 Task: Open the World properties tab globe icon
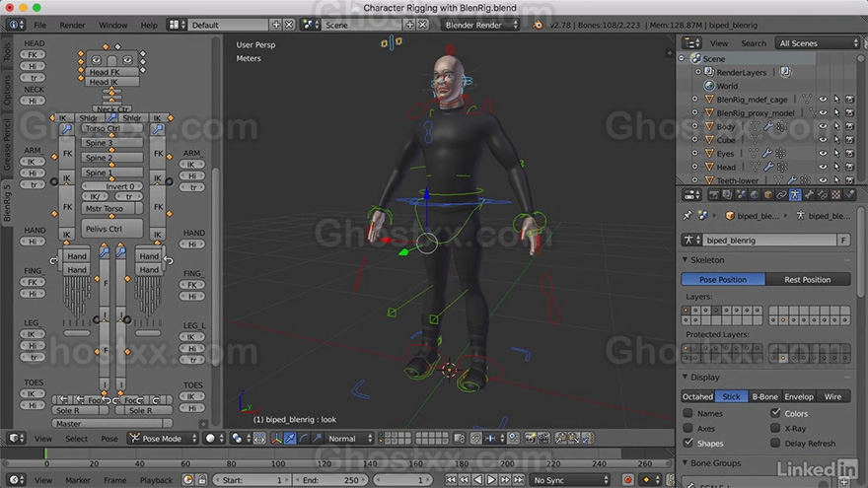tap(754, 195)
